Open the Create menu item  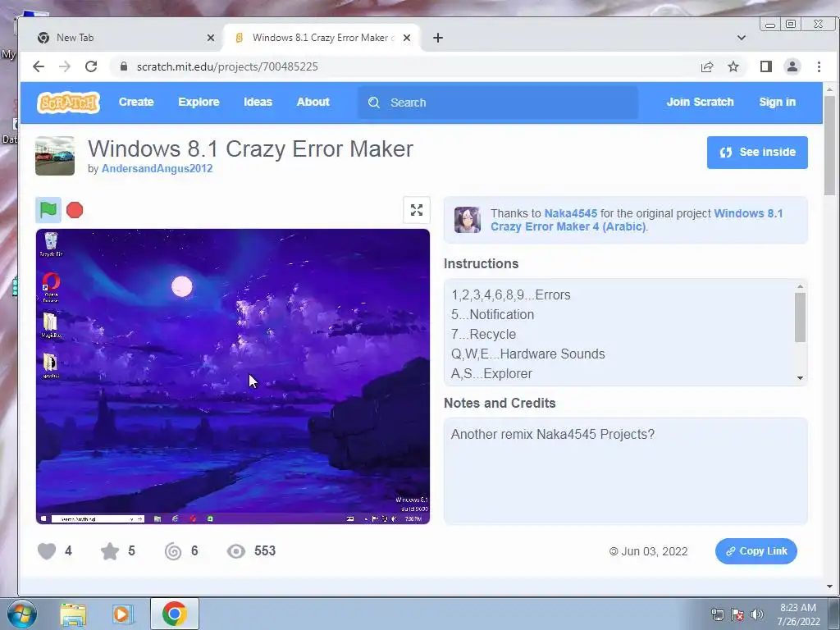point(136,103)
